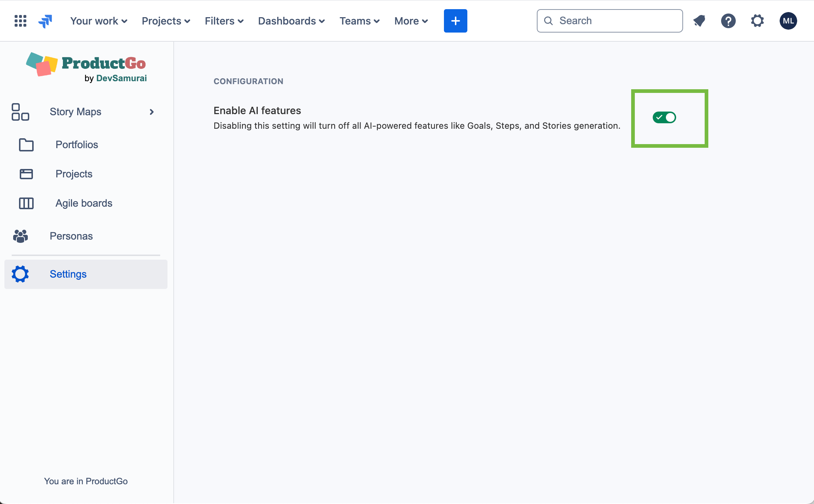The image size is (814, 504).
Task: Open the app switcher grid icon
Action: point(20,21)
